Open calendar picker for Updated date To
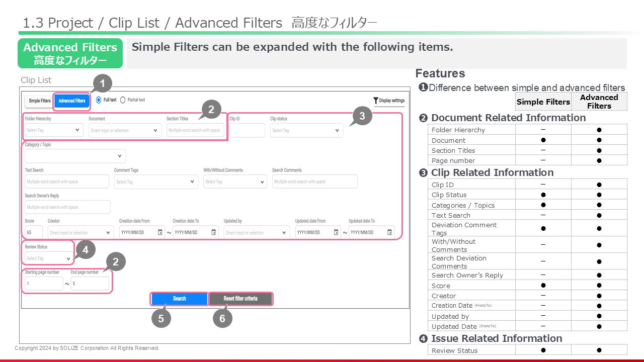The width and height of the screenshot is (644, 362). pos(390,232)
